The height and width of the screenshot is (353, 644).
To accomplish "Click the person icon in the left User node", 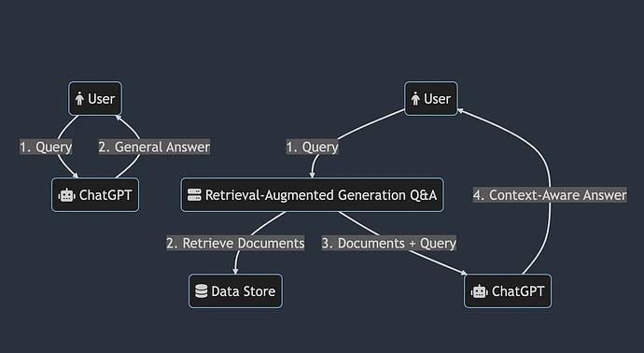I will point(79,99).
